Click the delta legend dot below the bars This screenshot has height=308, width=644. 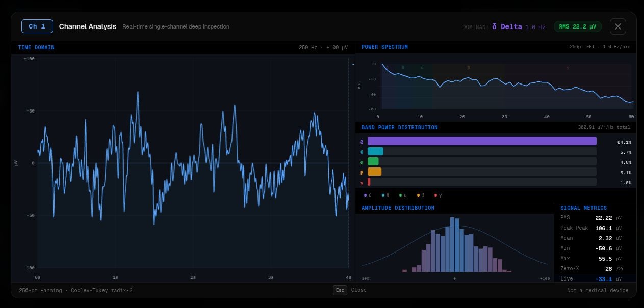[x=365, y=195]
